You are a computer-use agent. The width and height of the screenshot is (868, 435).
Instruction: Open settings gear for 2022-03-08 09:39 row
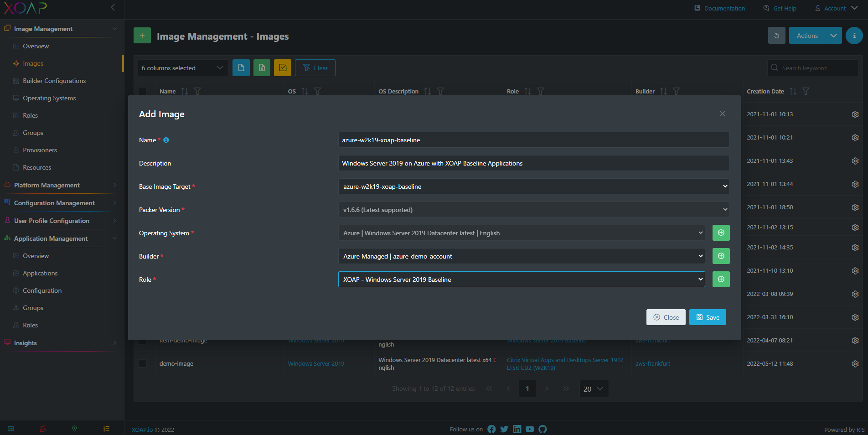[855, 294]
